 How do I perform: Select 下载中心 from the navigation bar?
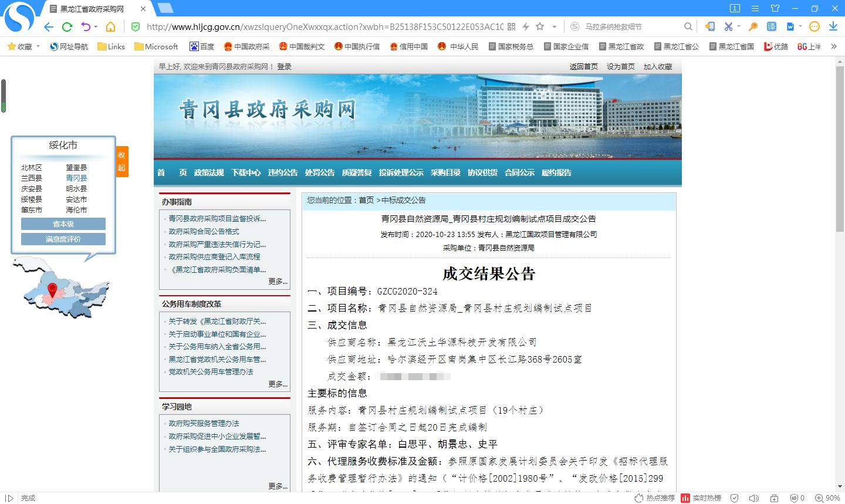pos(246,172)
